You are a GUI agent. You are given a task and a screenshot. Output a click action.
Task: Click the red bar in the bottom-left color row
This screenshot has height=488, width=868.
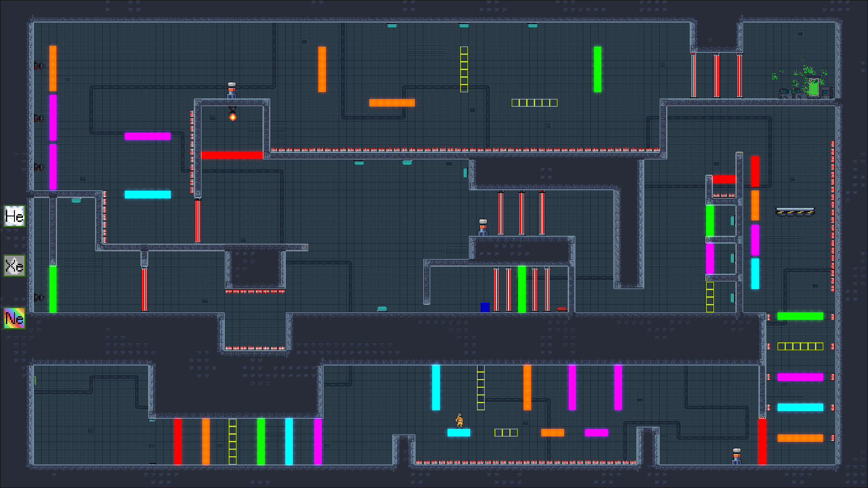coord(178,441)
